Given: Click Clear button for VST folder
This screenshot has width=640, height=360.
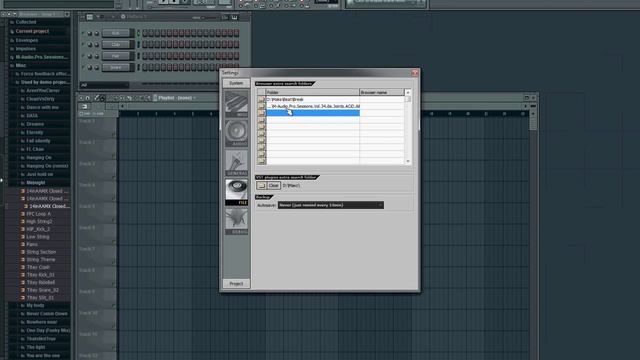Looking at the screenshot, I should (x=274, y=186).
